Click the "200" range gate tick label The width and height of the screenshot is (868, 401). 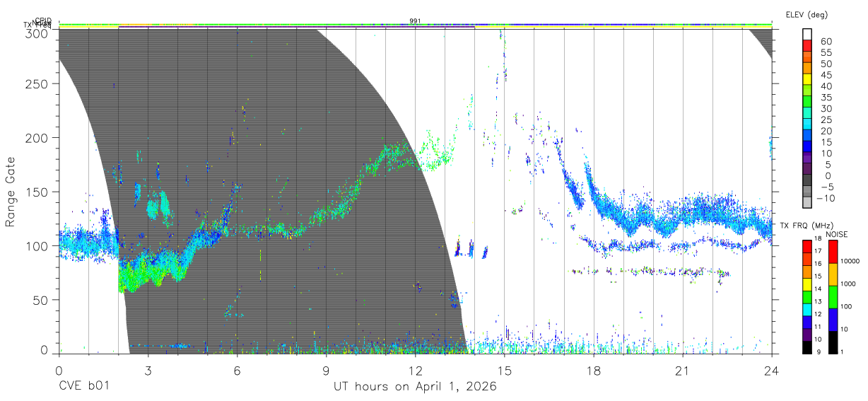pyautogui.click(x=37, y=138)
